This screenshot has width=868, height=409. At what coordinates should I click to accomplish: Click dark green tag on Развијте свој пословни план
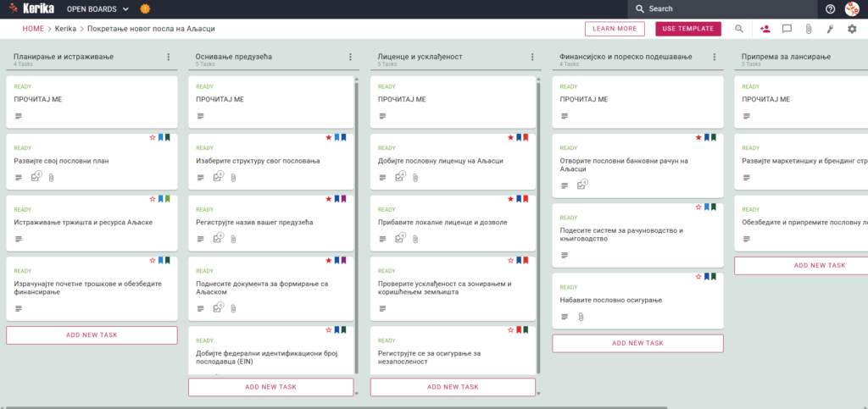168,137
